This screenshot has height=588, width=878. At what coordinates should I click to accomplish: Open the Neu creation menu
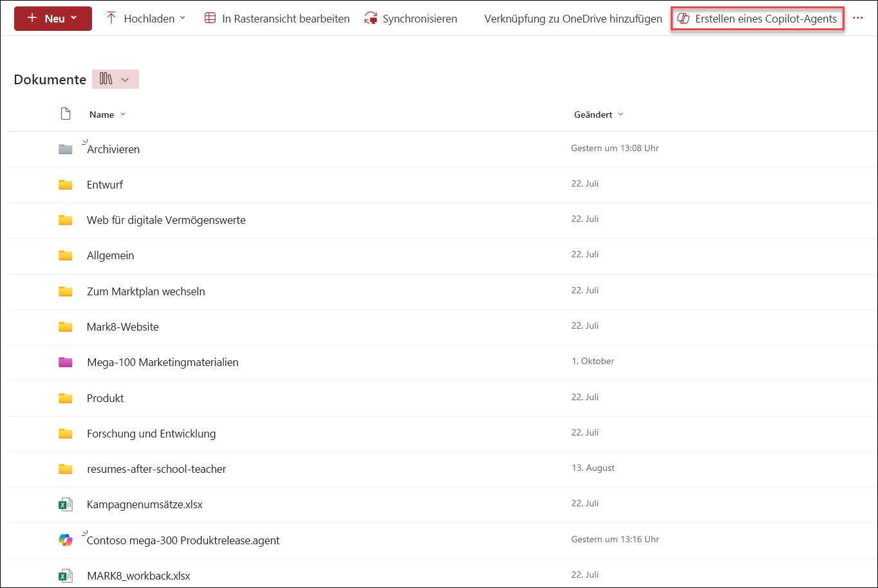pyautogui.click(x=53, y=19)
